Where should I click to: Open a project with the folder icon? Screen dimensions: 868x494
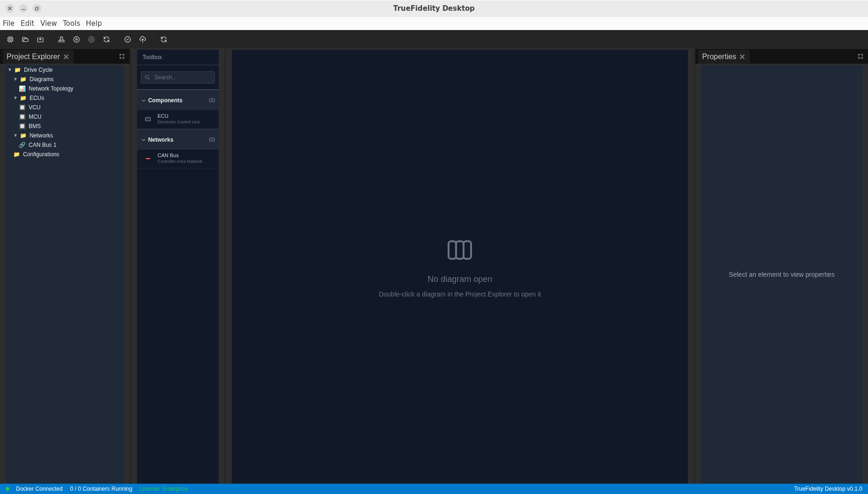click(x=25, y=39)
